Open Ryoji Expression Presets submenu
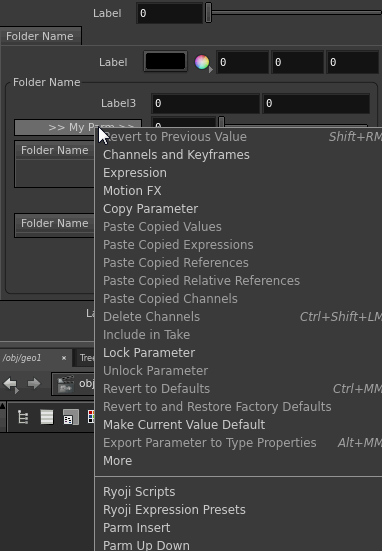Screen dimensions: 382x551 point(239,510)
